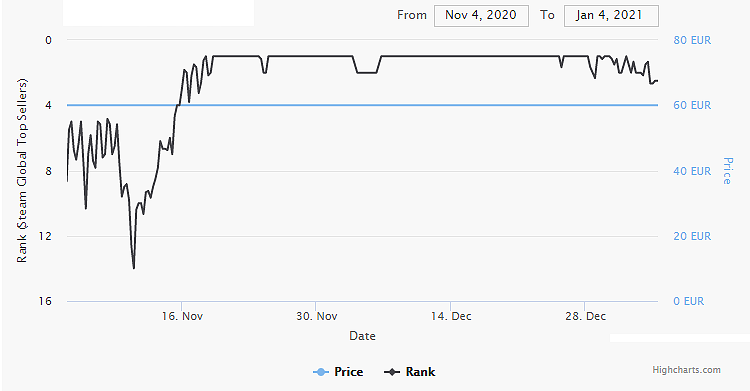The height and width of the screenshot is (391, 750).
Task: Click the black Rank legend diamond icon
Action: [x=392, y=372]
